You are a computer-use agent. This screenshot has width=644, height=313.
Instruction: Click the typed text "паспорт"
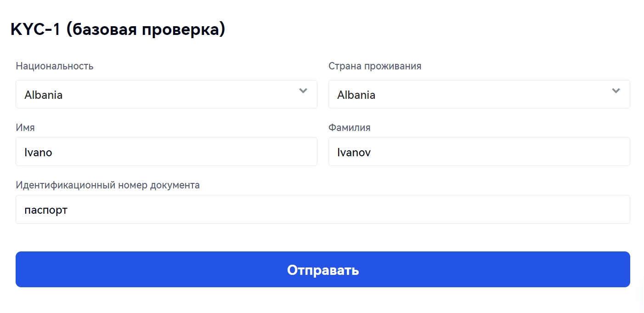[46, 211]
